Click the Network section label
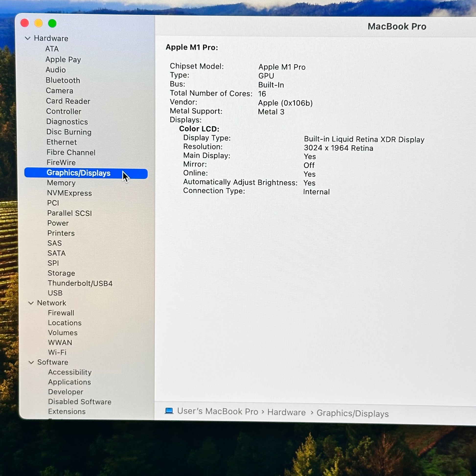 (x=52, y=303)
